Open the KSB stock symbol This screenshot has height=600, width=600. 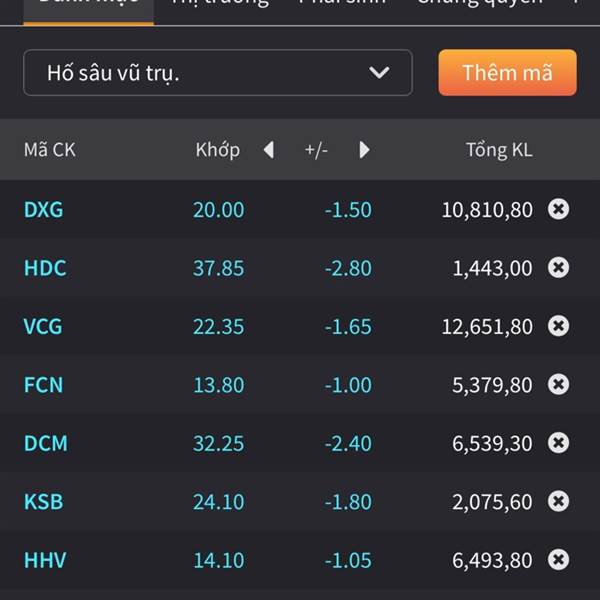(x=43, y=502)
